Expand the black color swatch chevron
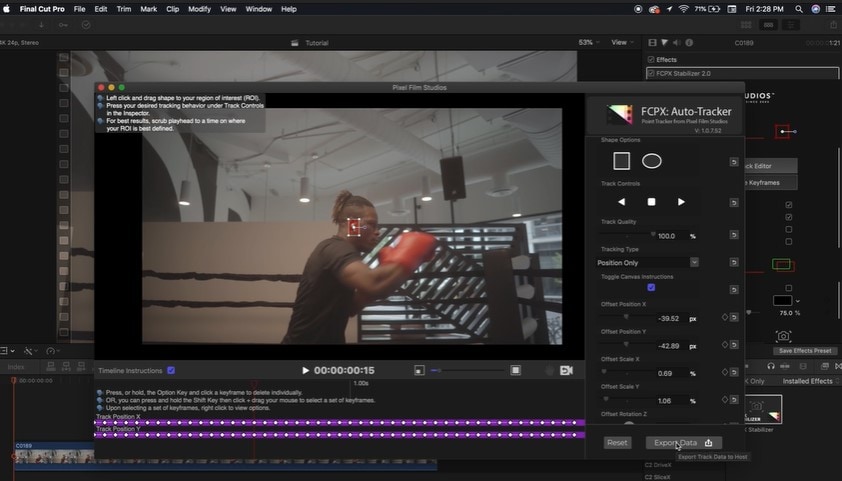842x481 pixels. [x=797, y=301]
